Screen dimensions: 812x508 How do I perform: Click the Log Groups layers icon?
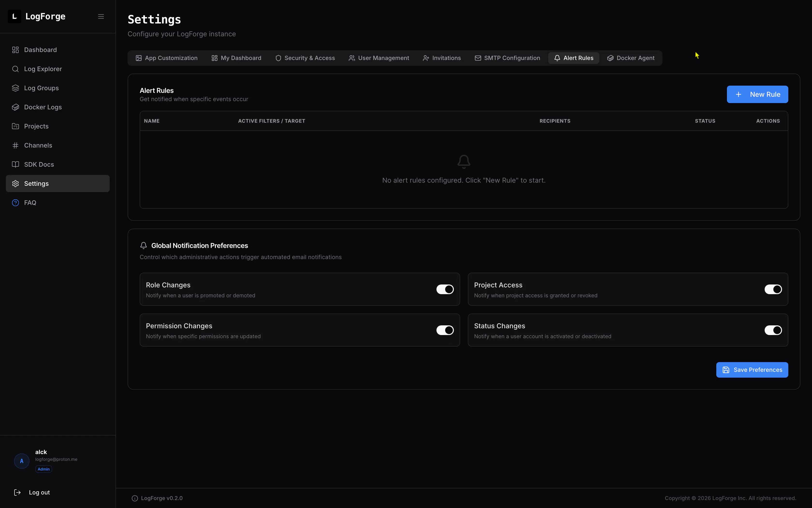coord(15,88)
